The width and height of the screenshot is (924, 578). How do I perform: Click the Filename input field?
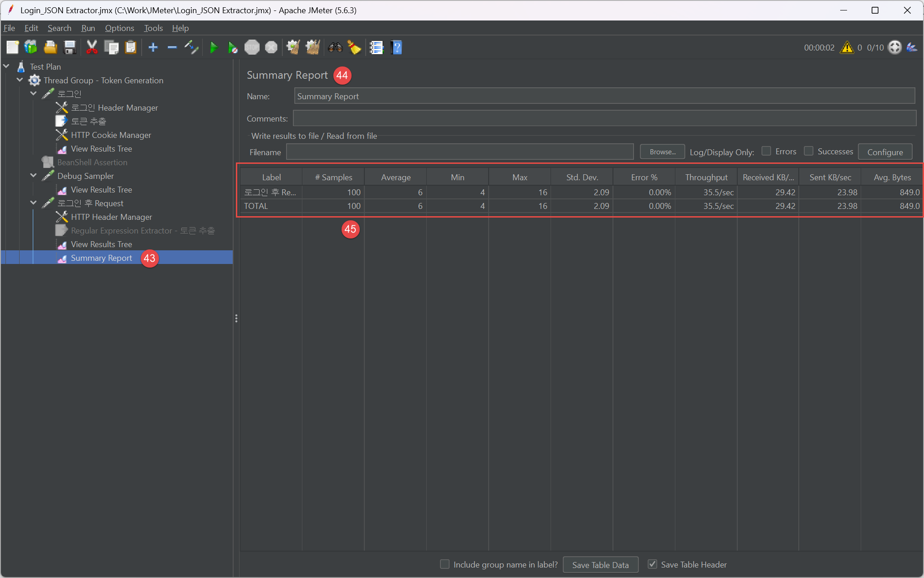tap(459, 152)
